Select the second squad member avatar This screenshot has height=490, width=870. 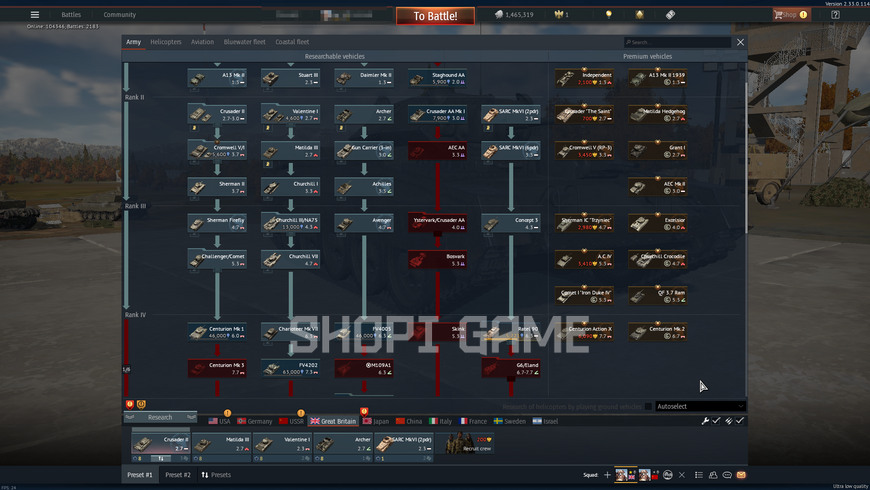(x=644, y=475)
